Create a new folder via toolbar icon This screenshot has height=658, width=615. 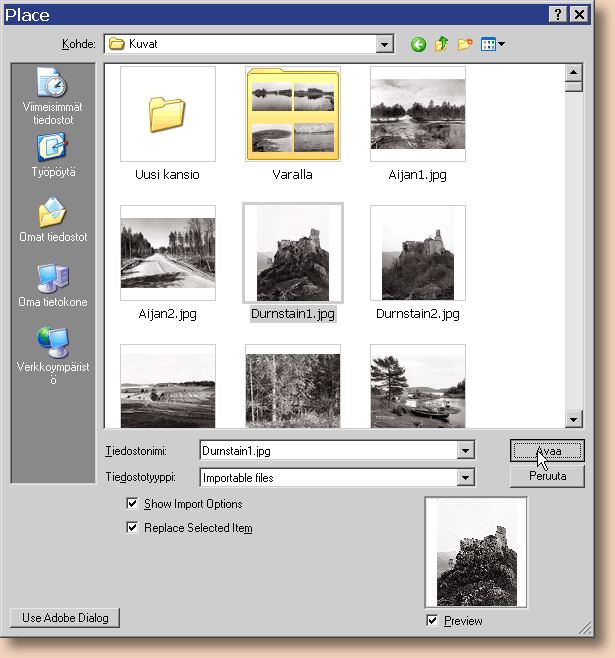pyautogui.click(x=465, y=44)
